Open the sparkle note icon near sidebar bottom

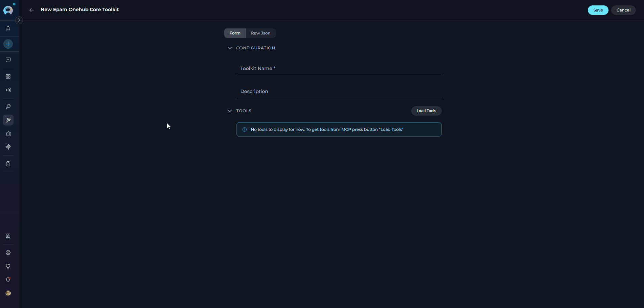8,236
